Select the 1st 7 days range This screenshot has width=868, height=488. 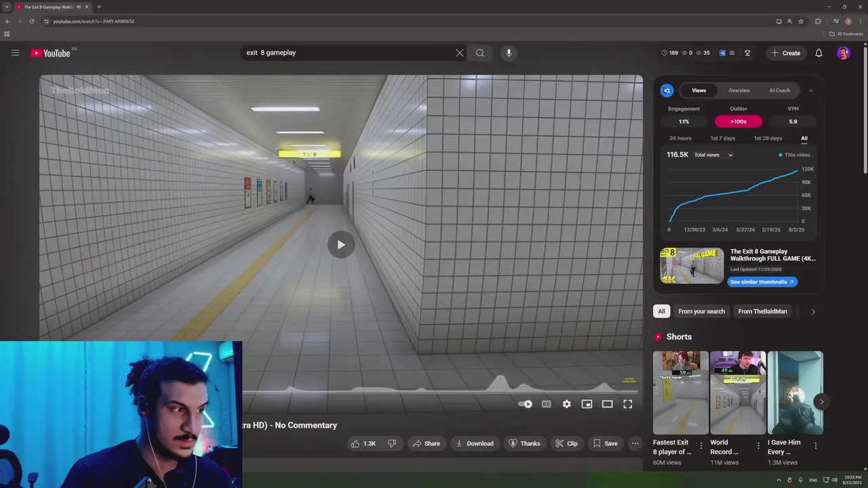pyautogui.click(x=722, y=138)
